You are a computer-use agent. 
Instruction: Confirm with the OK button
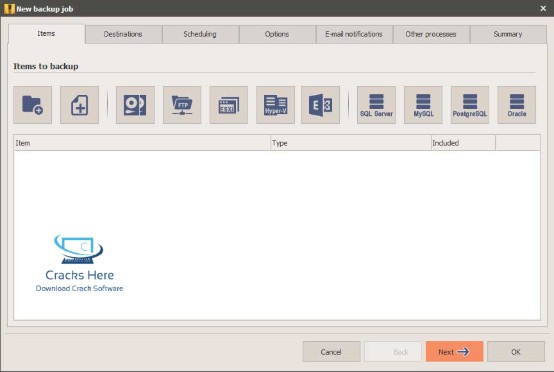(x=516, y=352)
